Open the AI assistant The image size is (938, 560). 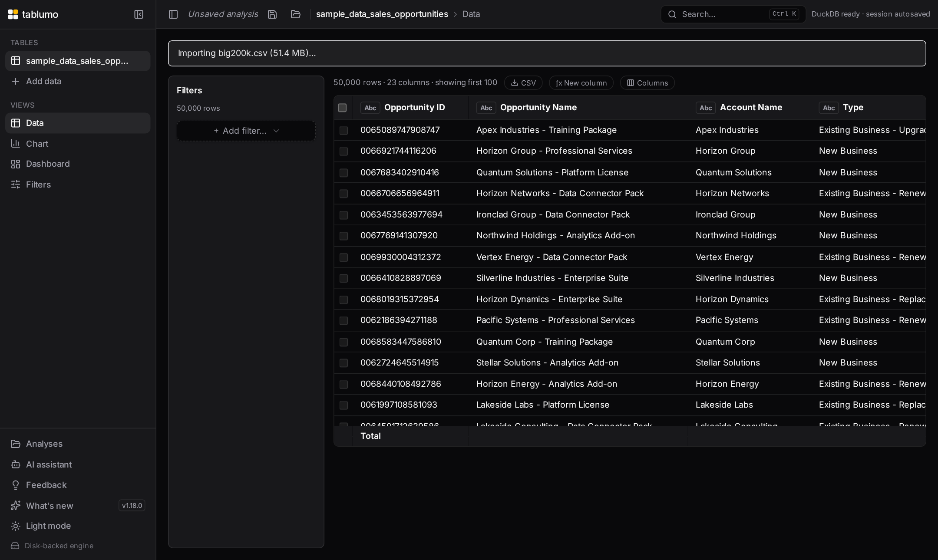78,464
